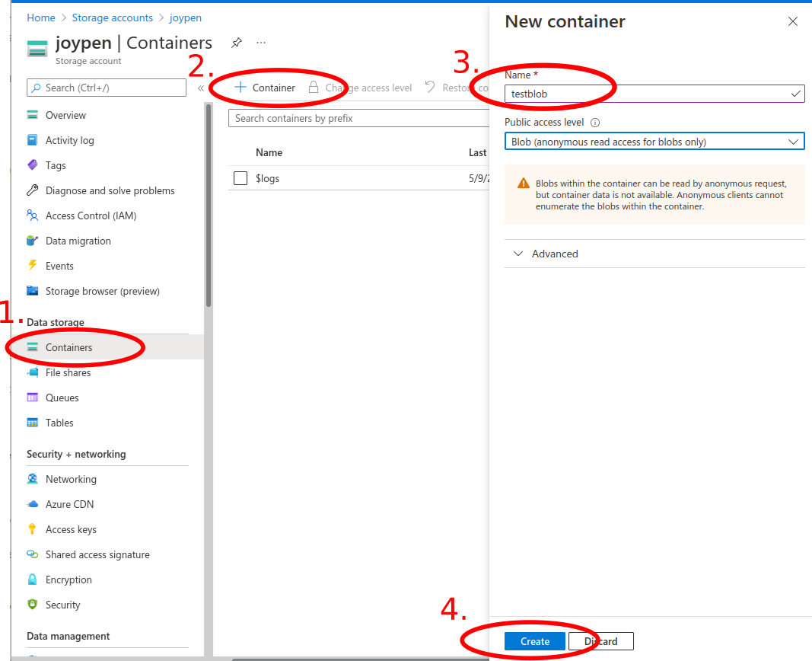This screenshot has width=812, height=661.
Task: Click the Restore container undo arrow icon
Action: 430,87
